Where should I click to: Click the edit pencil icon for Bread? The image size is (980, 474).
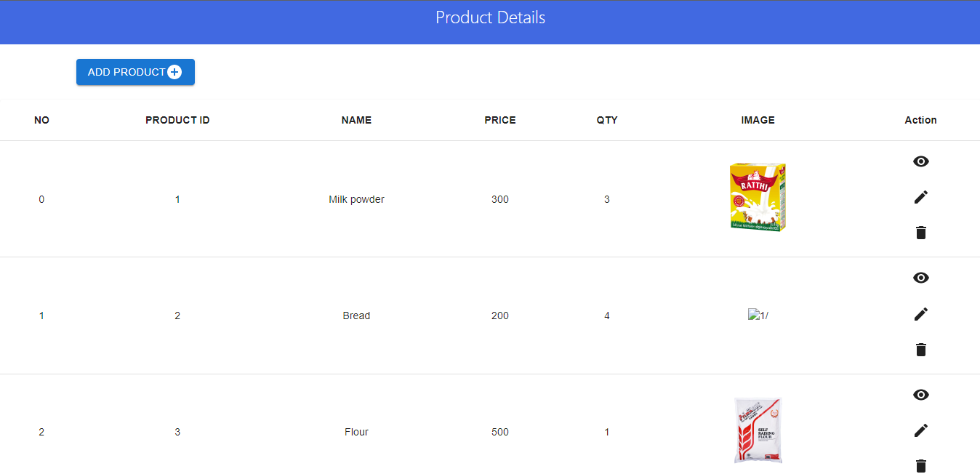tap(921, 313)
